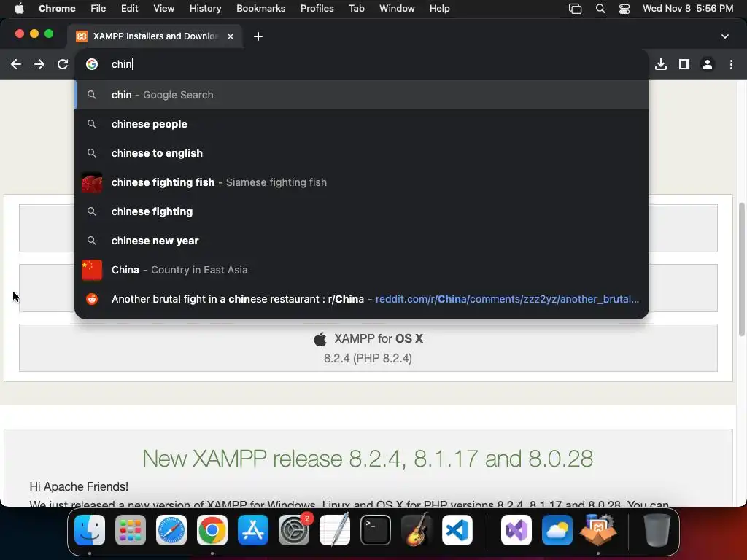Open the Help menu
The width and height of the screenshot is (747, 560).
click(x=440, y=9)
